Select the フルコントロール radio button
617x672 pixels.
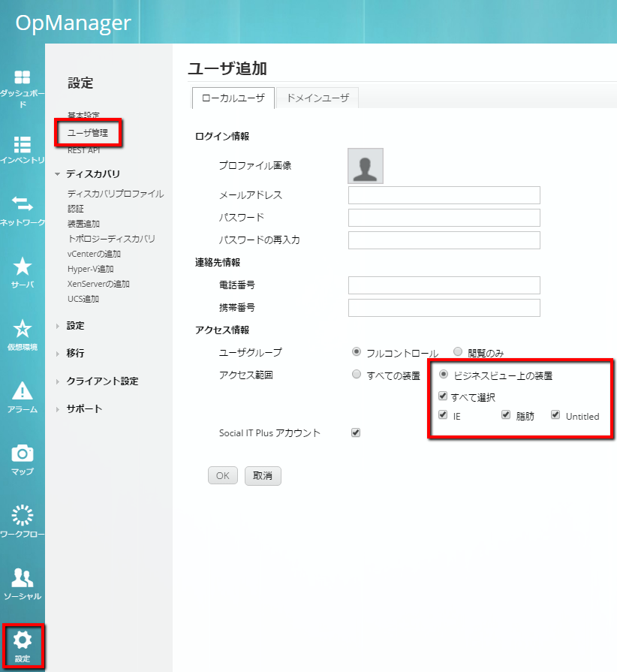tap(356, 352)
